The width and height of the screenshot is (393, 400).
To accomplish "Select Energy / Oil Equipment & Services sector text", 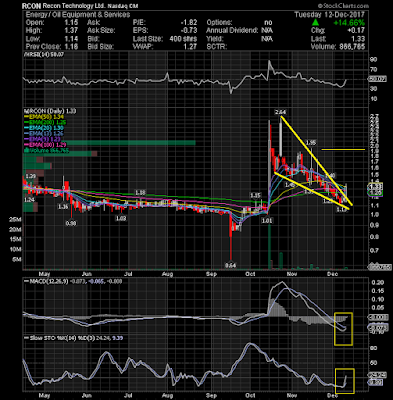I will coord(78,15).
